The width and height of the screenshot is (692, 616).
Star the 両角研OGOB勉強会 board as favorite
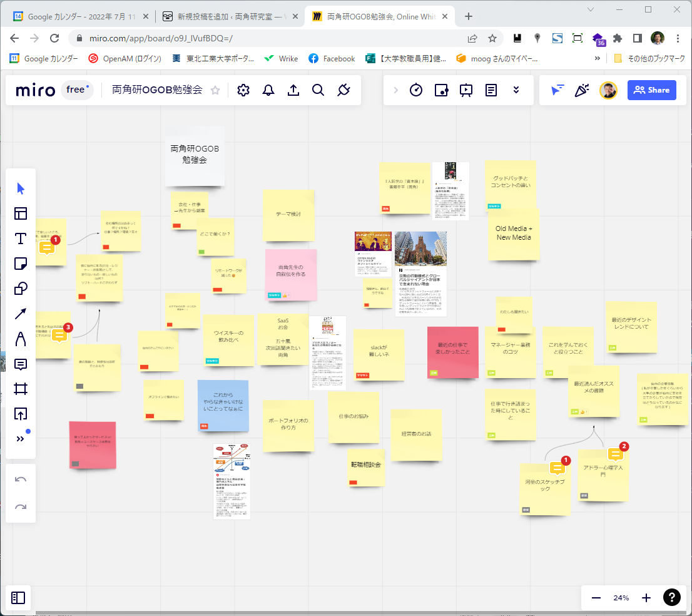pyautogui.click(x=215, y=90)
